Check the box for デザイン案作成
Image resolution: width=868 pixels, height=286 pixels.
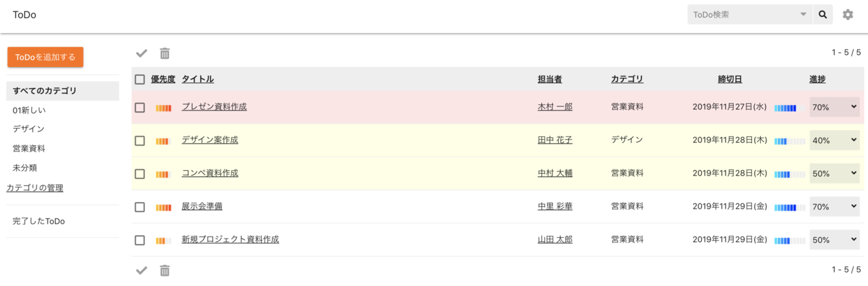pyautogui.click(x=140, y=141)
